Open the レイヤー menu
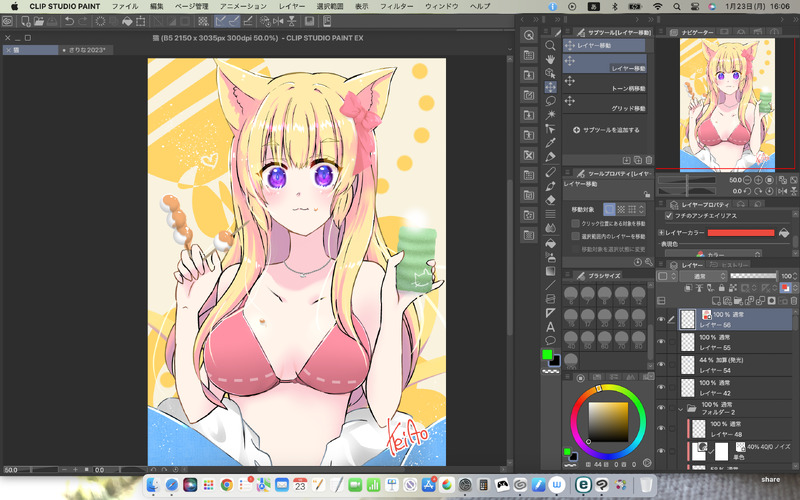Viewport: 800px width, 500px height. coord(292,6)
